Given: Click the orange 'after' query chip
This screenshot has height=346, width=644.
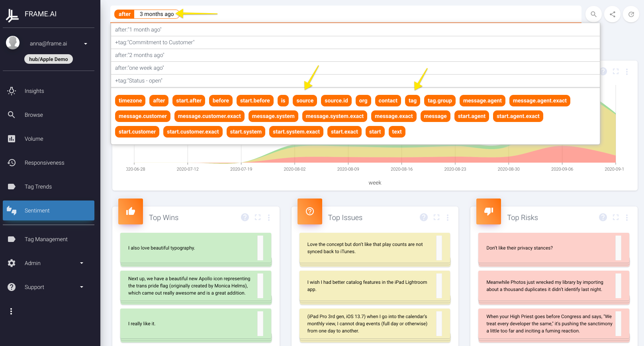Looking at the screenshot, I should coord(125,14).
